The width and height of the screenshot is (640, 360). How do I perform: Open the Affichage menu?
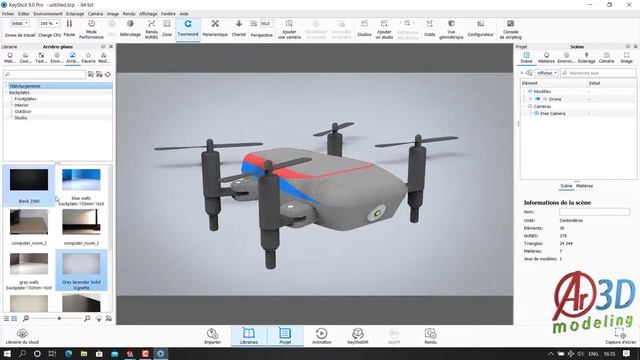[148, 13]
